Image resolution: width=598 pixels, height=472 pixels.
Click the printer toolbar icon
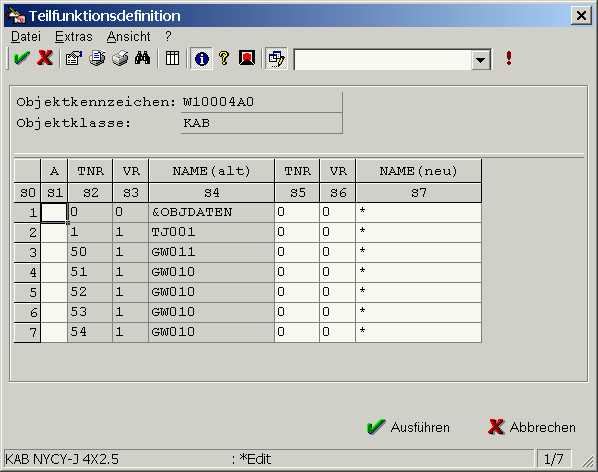pyautogui.click(x=120, y=58)
